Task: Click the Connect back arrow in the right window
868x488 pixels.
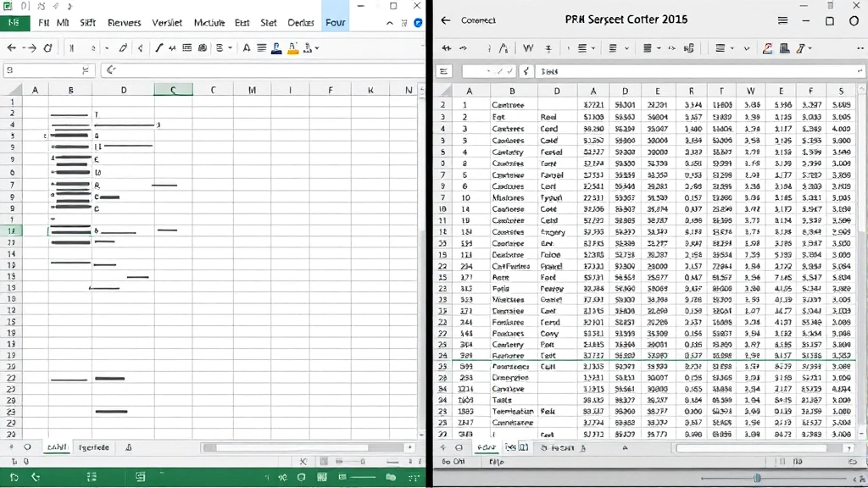Action: 447,20
